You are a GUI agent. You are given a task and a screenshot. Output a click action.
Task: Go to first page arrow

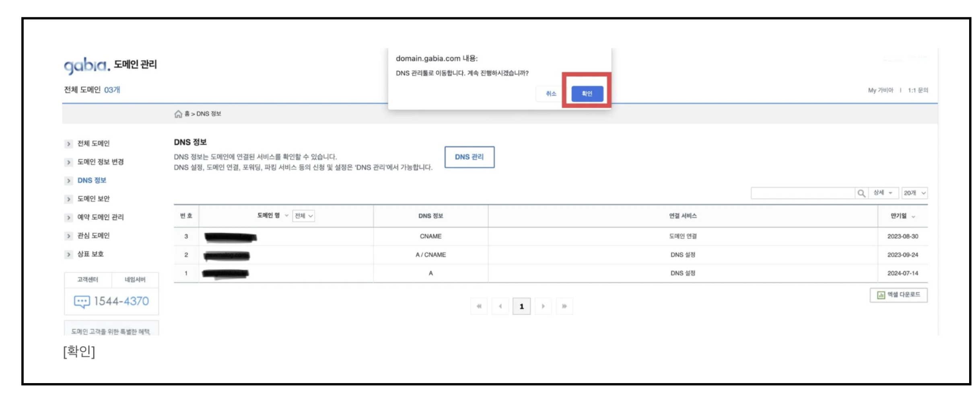pos(479,306)
